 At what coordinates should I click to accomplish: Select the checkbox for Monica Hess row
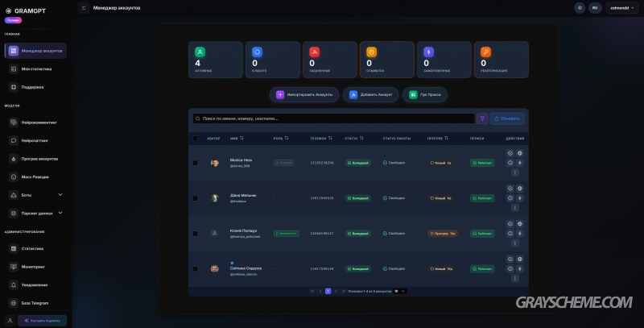click(x=195, y=163)
